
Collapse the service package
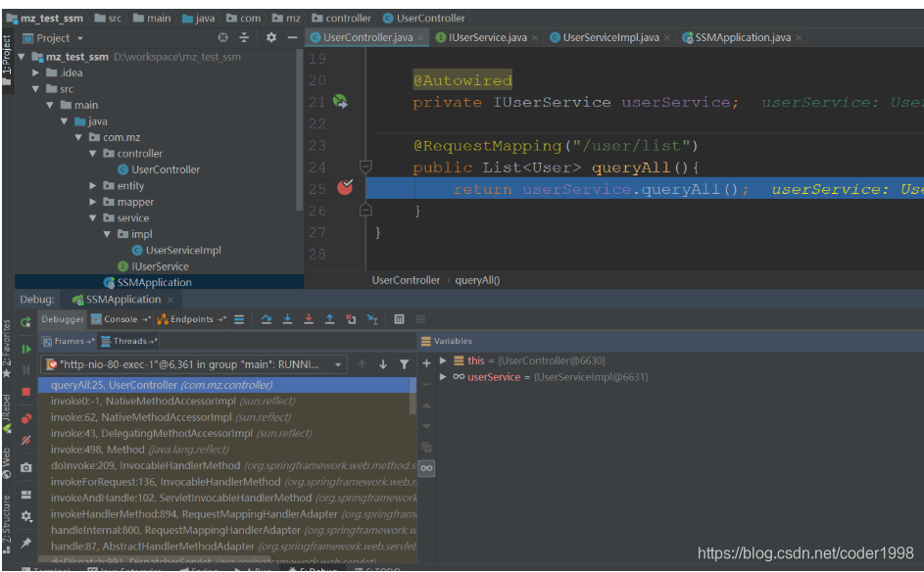coord(92,218)
